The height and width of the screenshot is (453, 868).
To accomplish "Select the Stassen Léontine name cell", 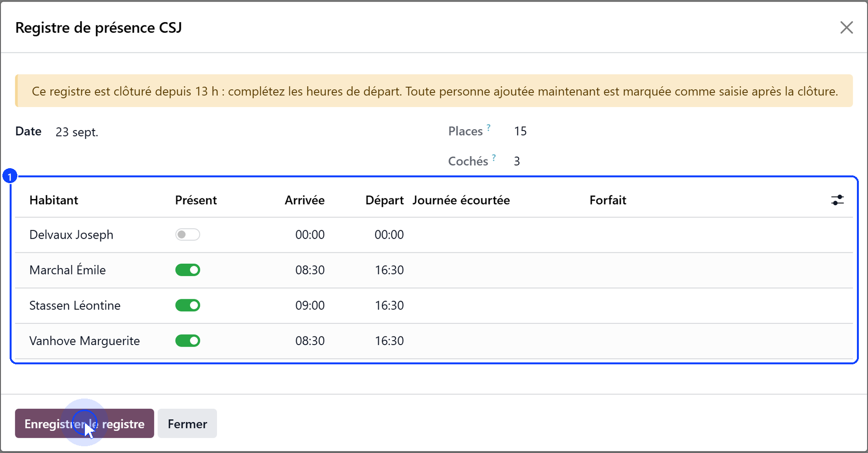I will (75, 306).
